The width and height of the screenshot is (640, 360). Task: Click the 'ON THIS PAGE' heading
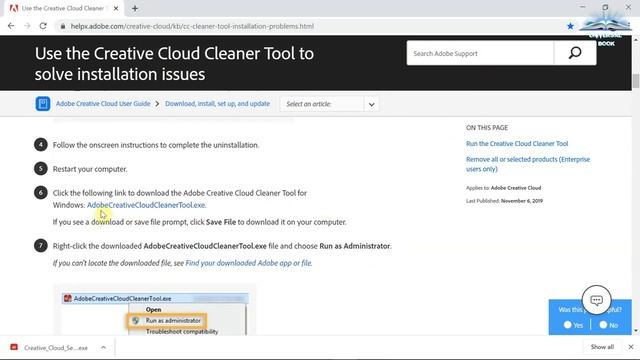487,128
